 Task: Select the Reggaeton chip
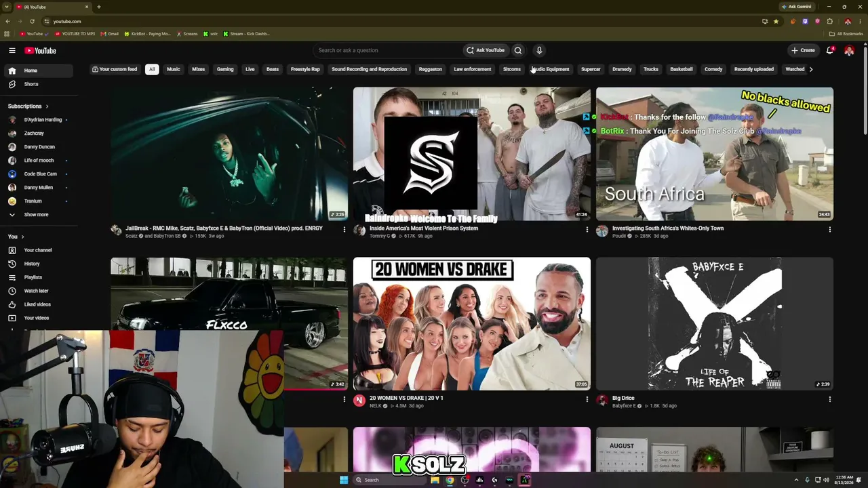click(430, 69)
